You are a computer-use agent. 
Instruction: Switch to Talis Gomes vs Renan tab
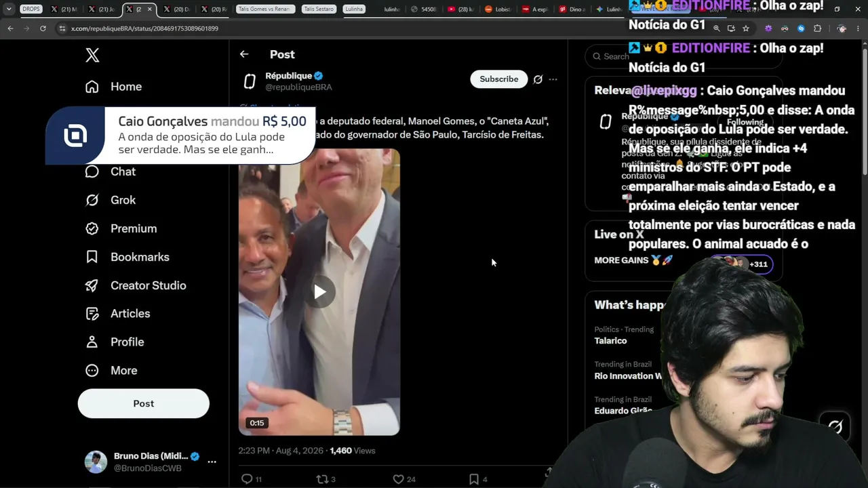[266, 9]
